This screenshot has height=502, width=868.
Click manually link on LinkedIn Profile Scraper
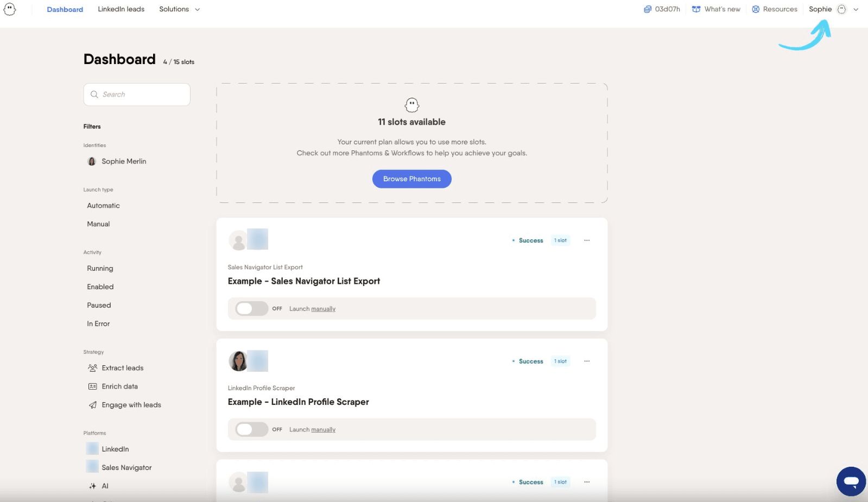(324, 430)
